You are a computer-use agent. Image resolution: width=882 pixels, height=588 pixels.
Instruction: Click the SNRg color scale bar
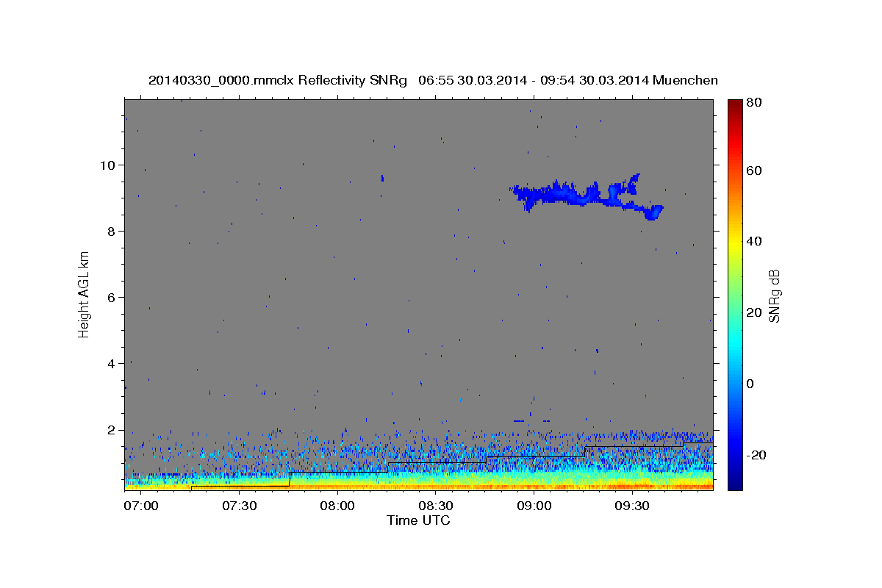click(x=735, y=295)
